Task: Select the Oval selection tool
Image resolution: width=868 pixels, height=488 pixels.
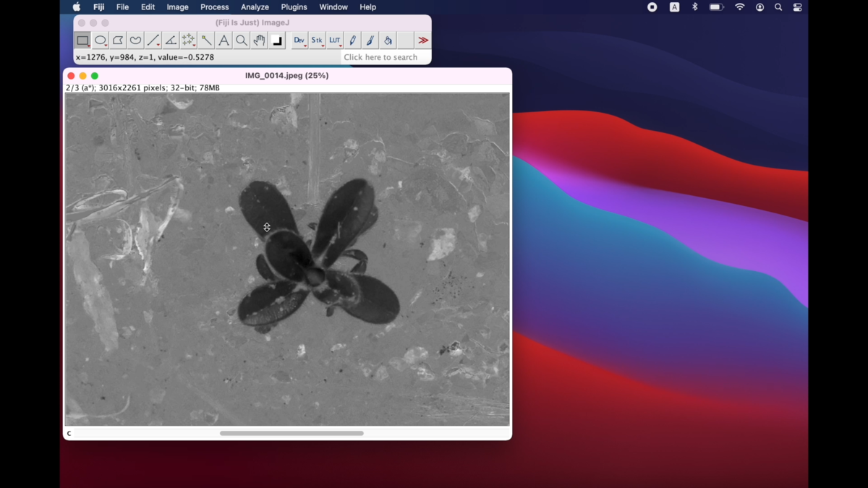Action: pyautogui.click(x=101, y=40)
